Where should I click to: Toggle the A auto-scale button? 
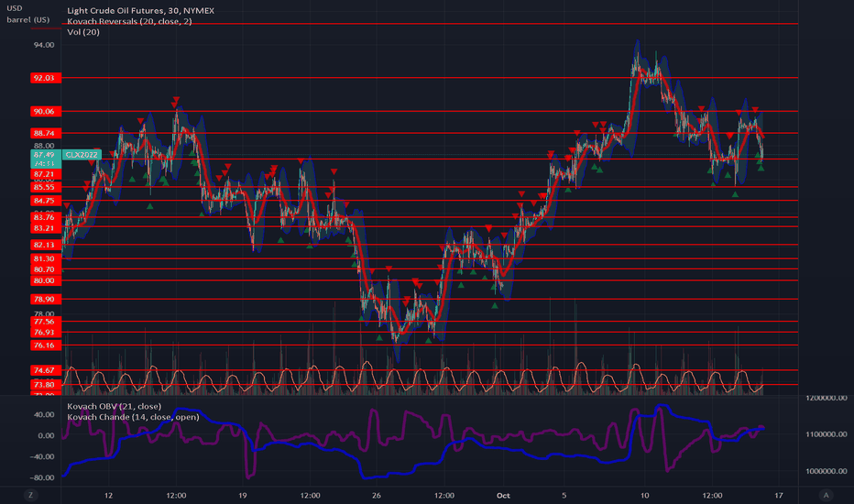click(x=826, y=495)
